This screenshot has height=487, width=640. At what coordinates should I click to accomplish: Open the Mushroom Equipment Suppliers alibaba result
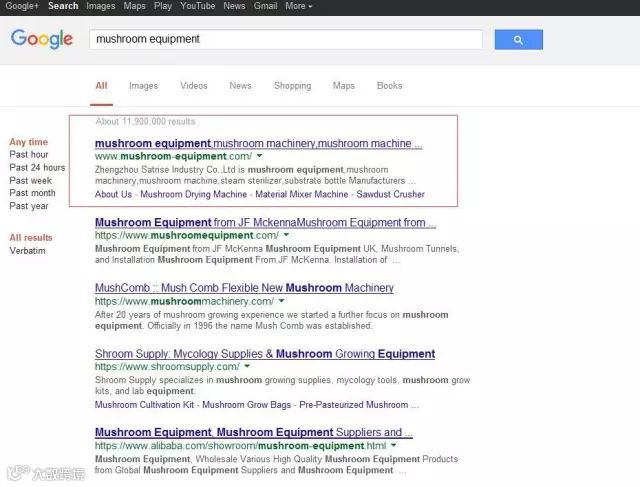[x=253, y=432]
